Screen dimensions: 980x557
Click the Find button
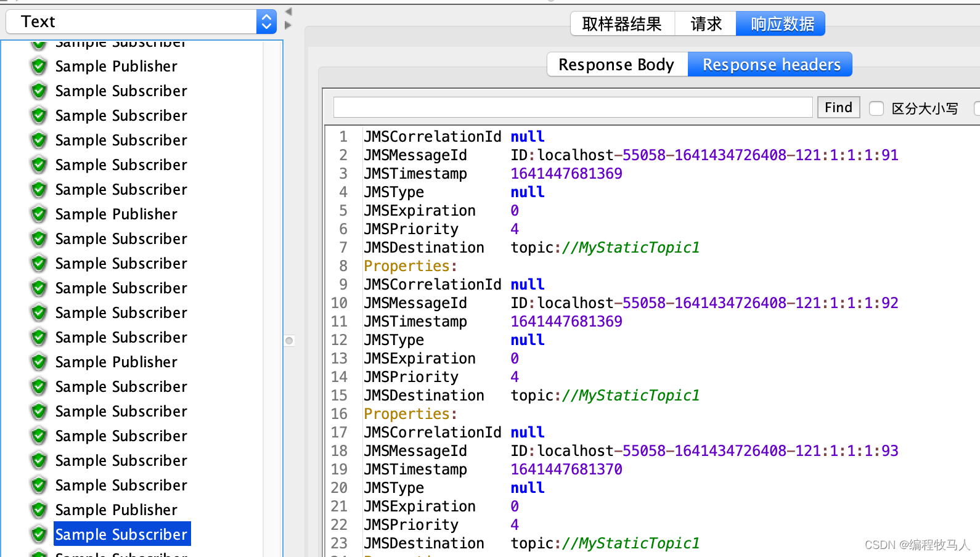pos(838,107)
